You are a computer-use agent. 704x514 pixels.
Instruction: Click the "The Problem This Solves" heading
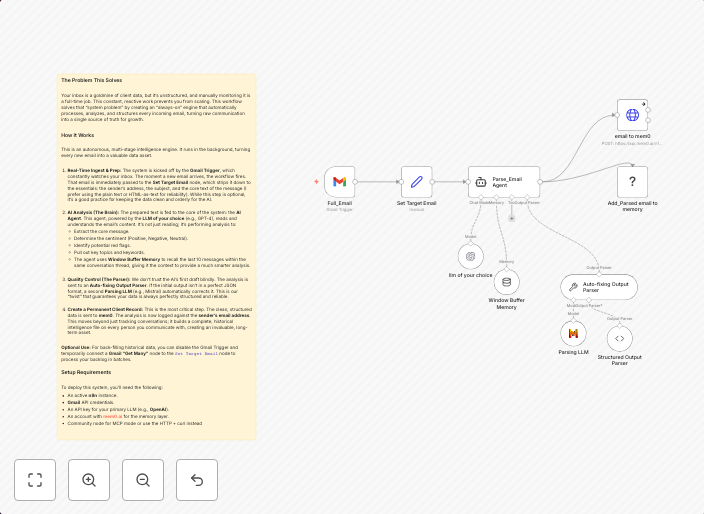tap(92, 80)
